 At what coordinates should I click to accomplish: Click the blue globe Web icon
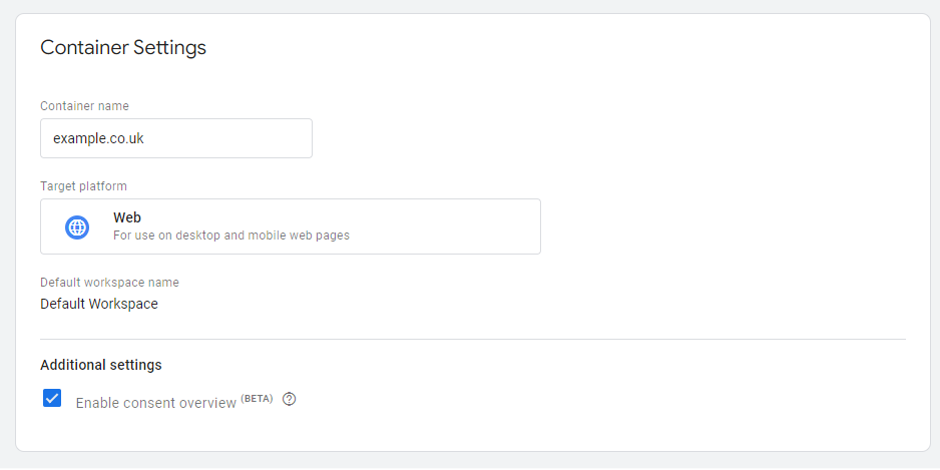(x=77, y=227)
